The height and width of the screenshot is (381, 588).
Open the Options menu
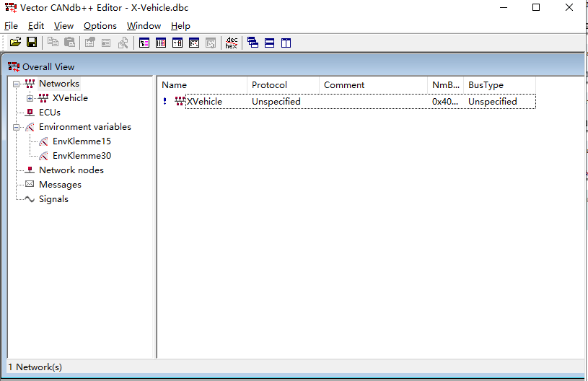pyautogui.click(x=100, y=26)
